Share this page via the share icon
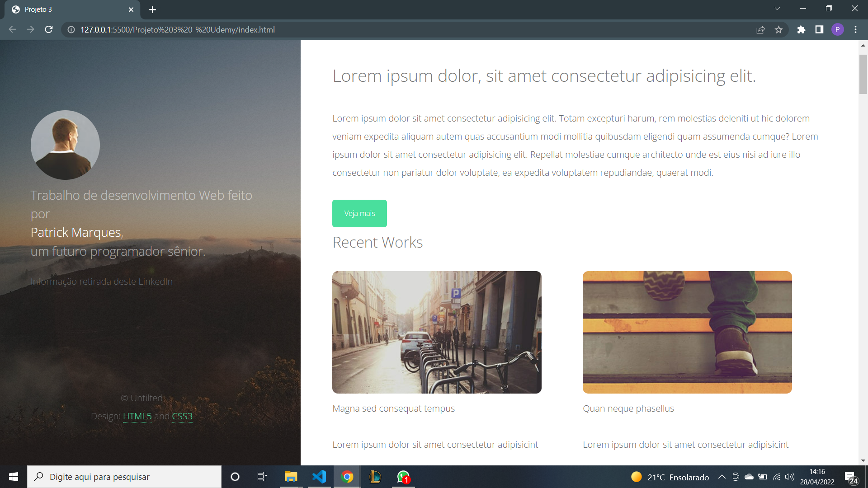 (760, 30)
